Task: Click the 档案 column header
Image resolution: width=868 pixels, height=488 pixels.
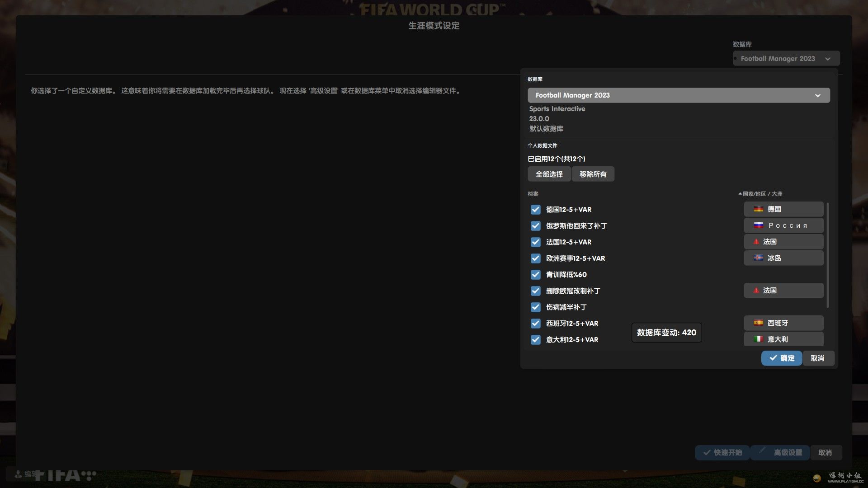Action: point(533,194)
